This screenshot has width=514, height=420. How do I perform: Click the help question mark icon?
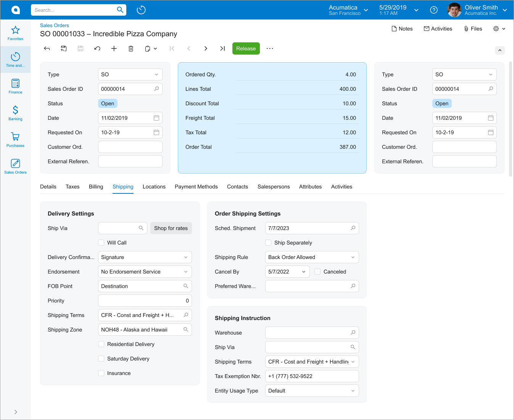(434, 10)
